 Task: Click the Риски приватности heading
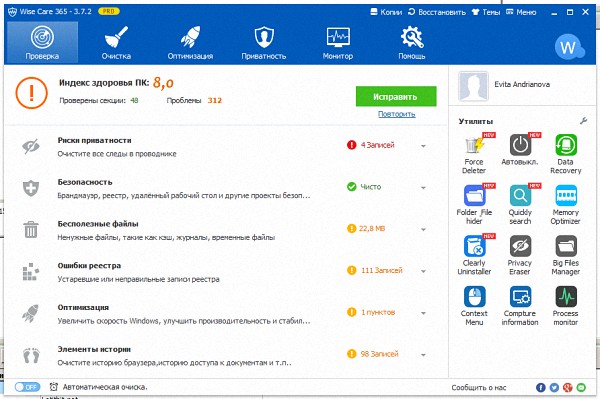pos(95,140)
